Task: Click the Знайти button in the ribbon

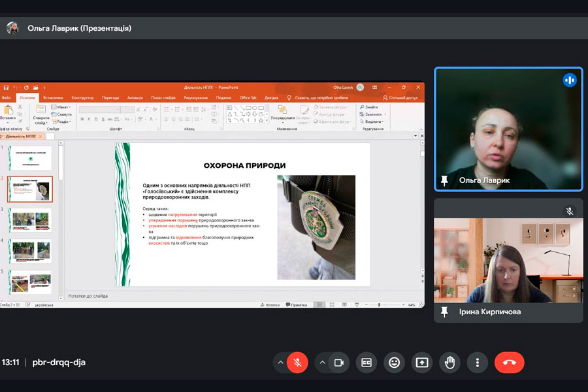Action: [x=368, y=107]
